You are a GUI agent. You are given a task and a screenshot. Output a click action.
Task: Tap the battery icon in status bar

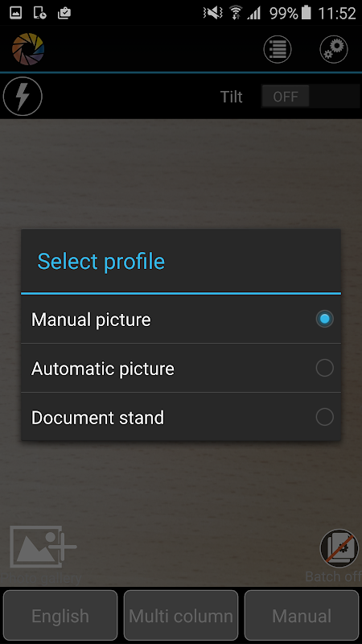pyautogui.click(x=306, y=13)
